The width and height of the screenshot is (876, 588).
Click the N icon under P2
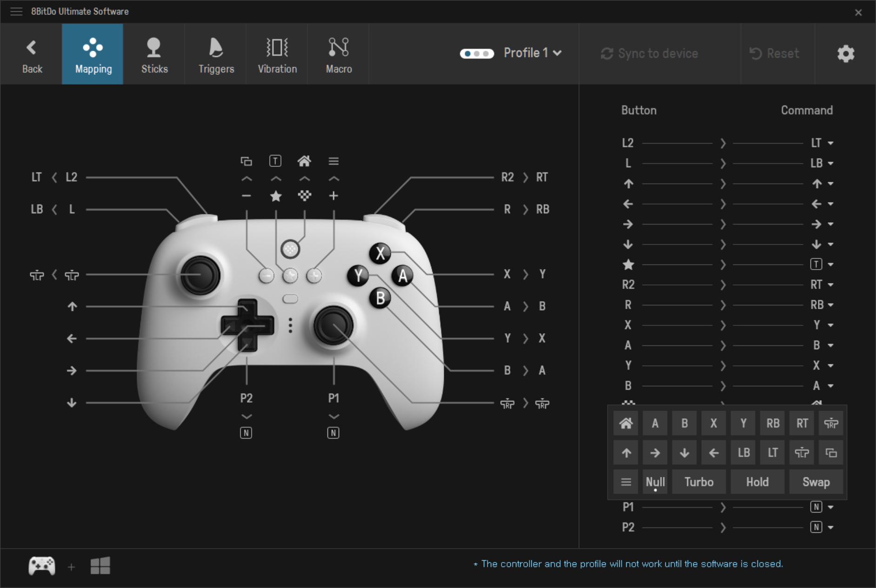[x=246, y=433]
